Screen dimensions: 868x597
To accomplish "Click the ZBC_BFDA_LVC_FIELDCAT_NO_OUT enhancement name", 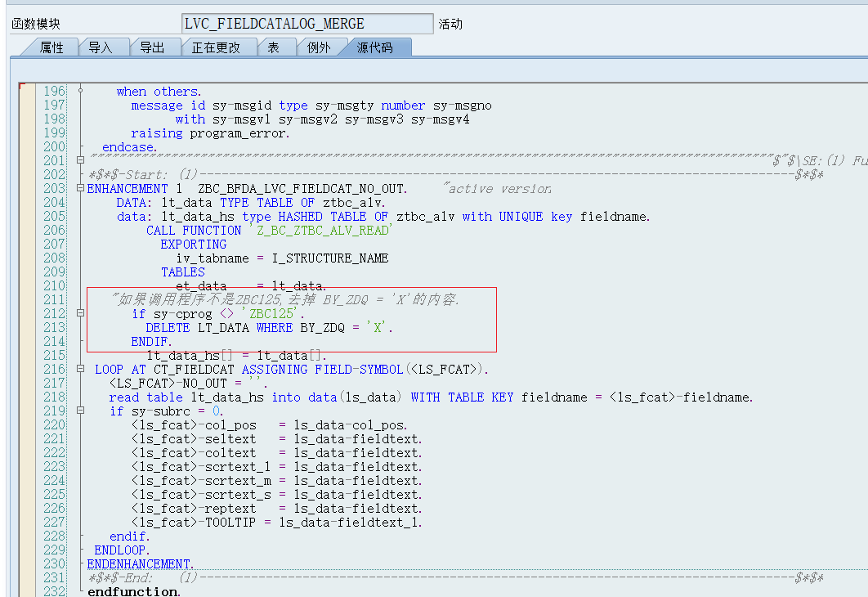I will 302,189.
